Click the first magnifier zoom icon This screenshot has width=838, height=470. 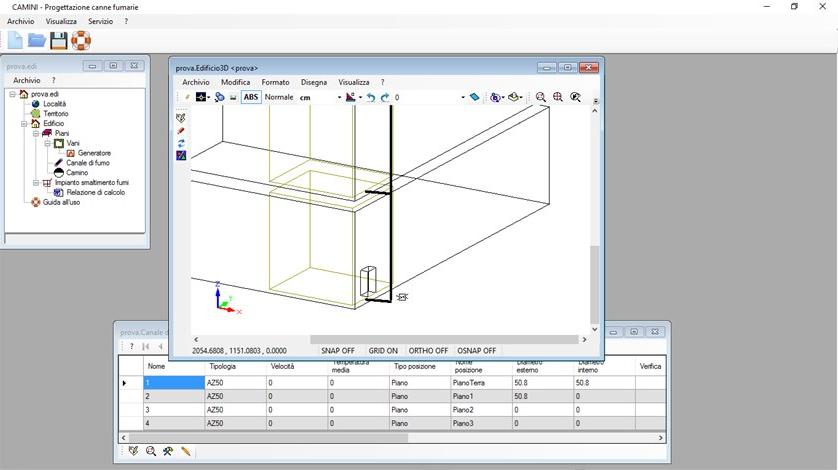(x=541, y=98)
